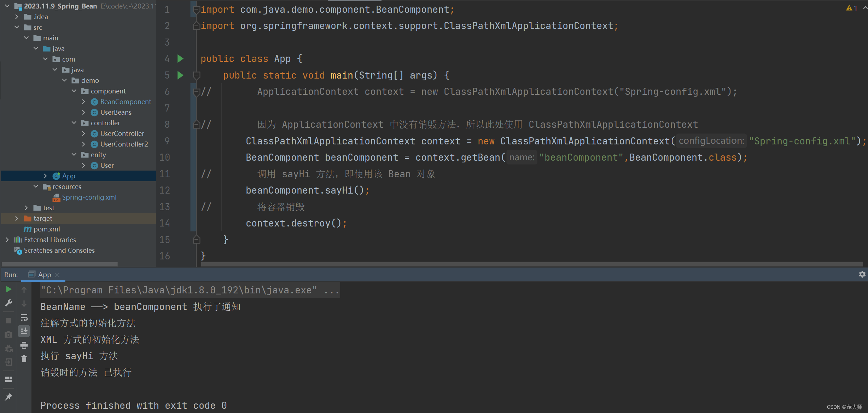Screen dimensions: 868x413
Task: Click the down stack trace arrow
Action: (24, 304)
